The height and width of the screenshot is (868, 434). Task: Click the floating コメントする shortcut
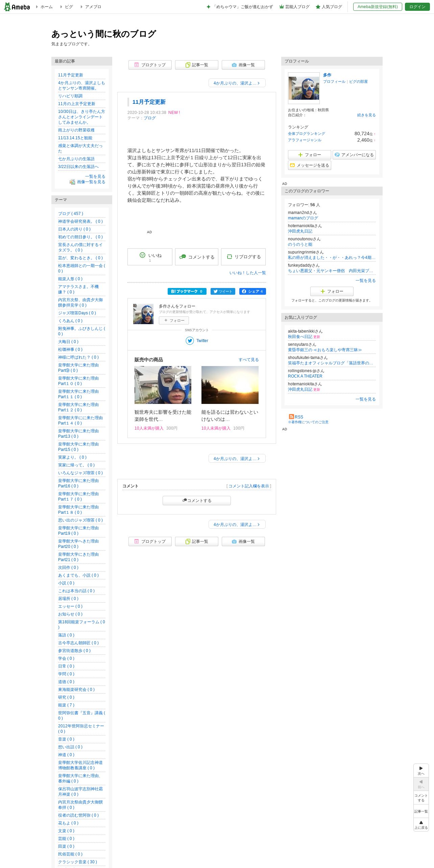[421, 798]
